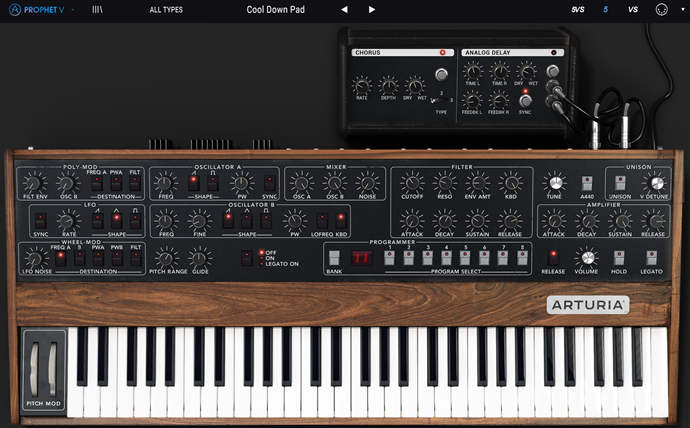Viewport: 690px width, 428px height.
Task: Open the preset browser library icon
Action: tap(97, 10)
